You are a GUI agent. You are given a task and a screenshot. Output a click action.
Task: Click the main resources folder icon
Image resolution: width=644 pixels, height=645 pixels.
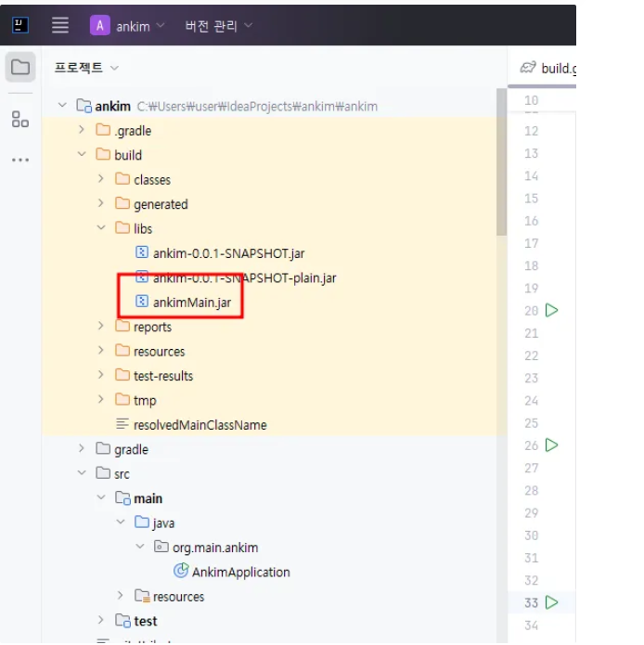[142, 596]
